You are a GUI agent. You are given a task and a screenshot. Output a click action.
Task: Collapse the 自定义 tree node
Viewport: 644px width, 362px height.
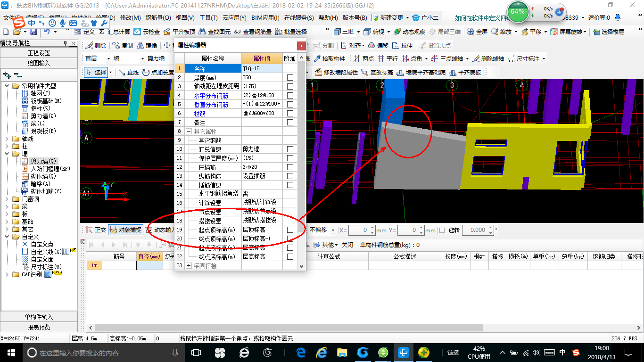click(7, 237)
